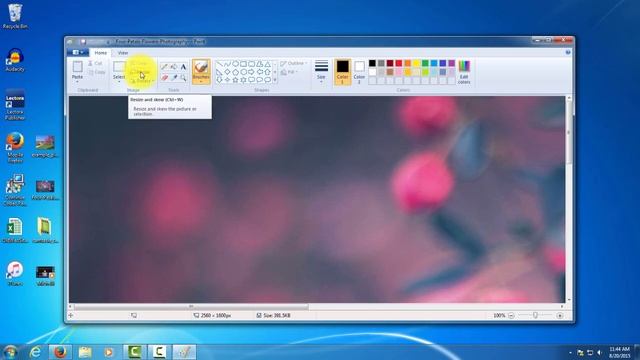Click the zoom slider handle
The image size is (640, 360).
(x=536, y=316)
